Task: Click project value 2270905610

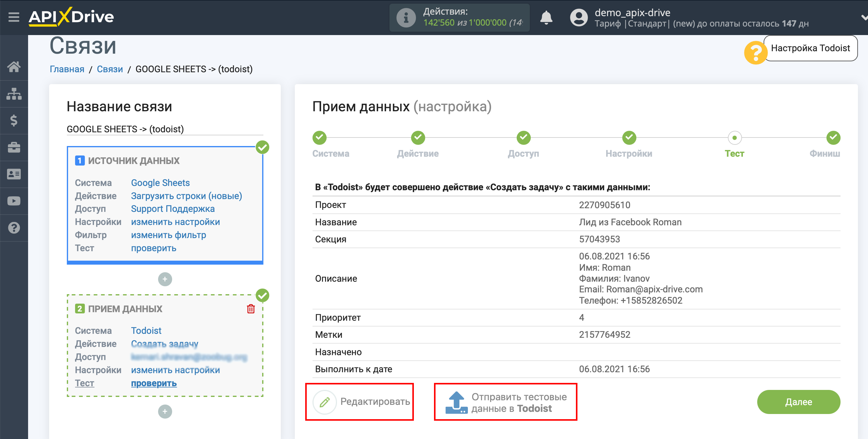Action: point(605,205)
